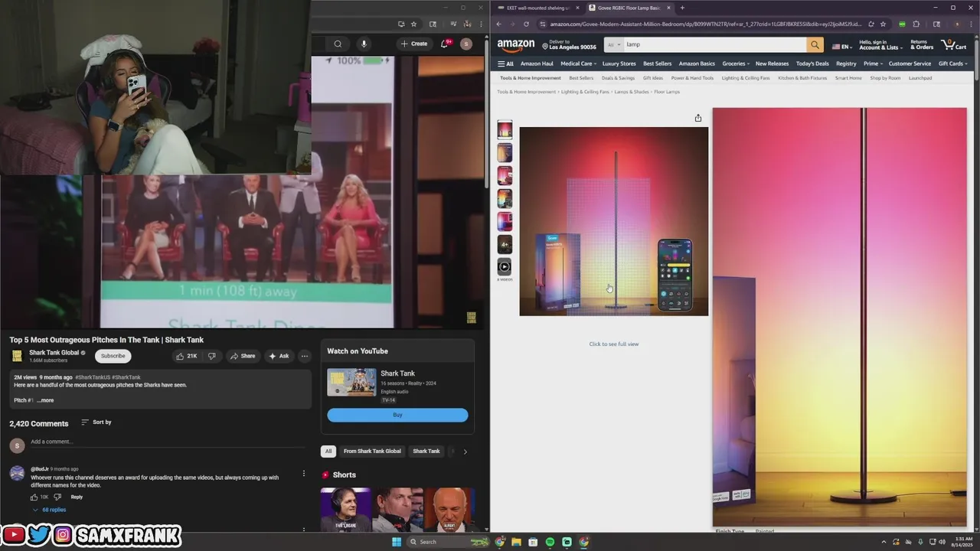The image size is (980, 551).
Task: Select the All filter chip
Action: 328,452
